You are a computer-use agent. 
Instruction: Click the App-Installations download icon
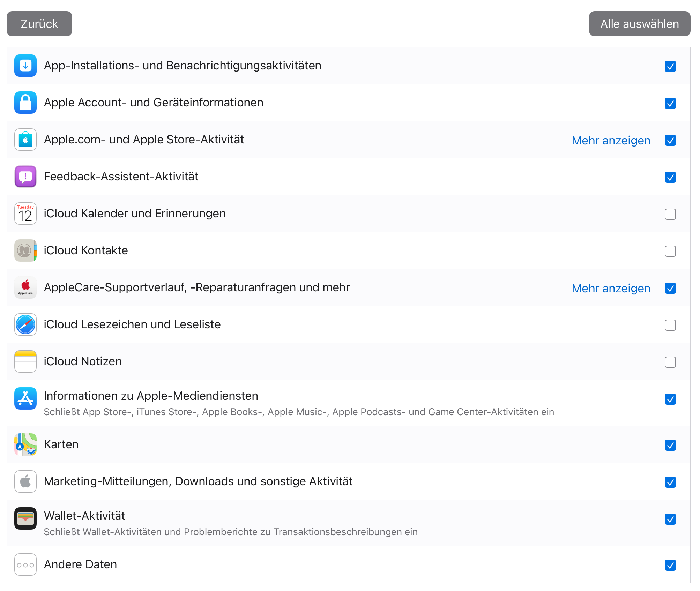25,66
